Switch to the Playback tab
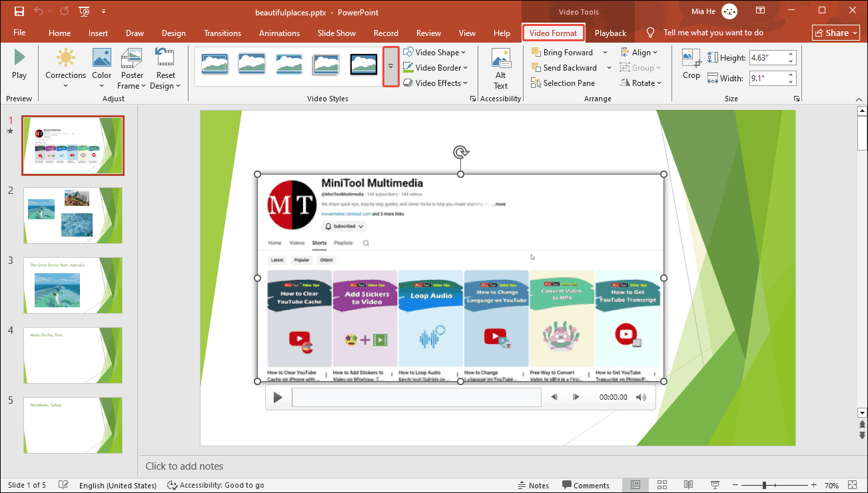Image resolution: width=868 pixels, height=493 pixels. (x=610, y=33)
